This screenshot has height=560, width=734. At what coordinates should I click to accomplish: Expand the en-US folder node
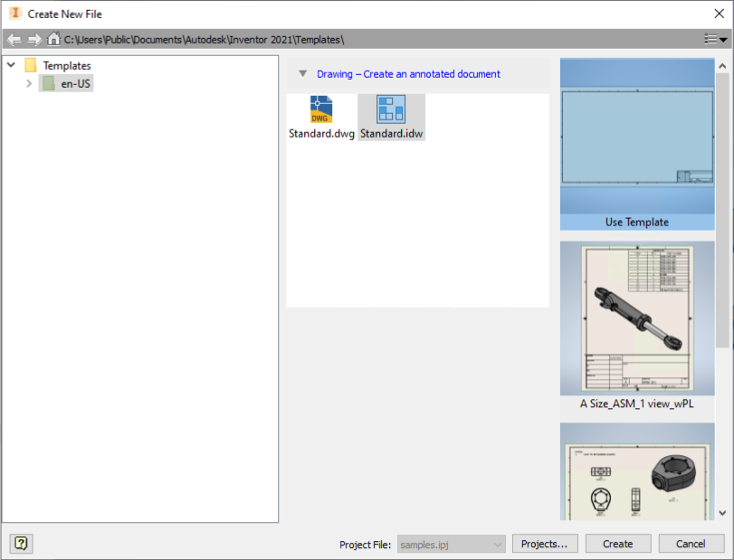pyautogui.click(x=29, y=84)
